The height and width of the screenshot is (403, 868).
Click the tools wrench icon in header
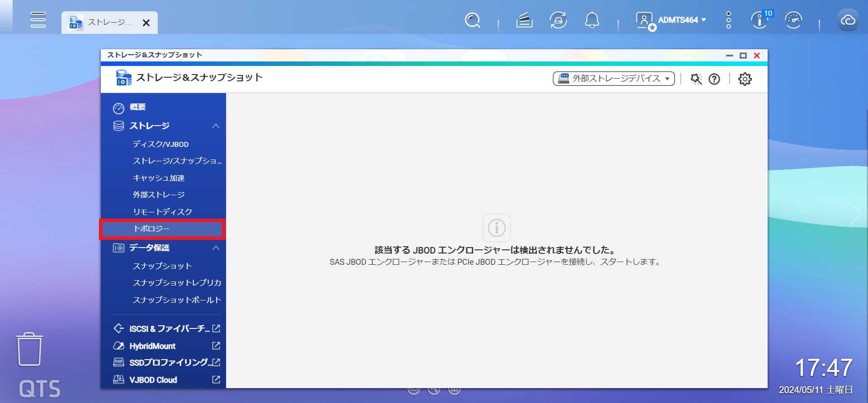tap(696, 79)
